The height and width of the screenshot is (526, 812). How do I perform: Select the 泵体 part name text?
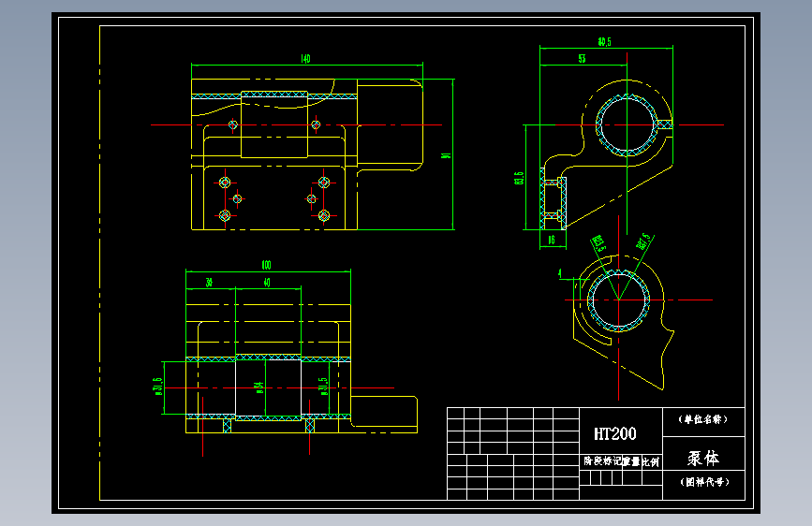point(703,458)
